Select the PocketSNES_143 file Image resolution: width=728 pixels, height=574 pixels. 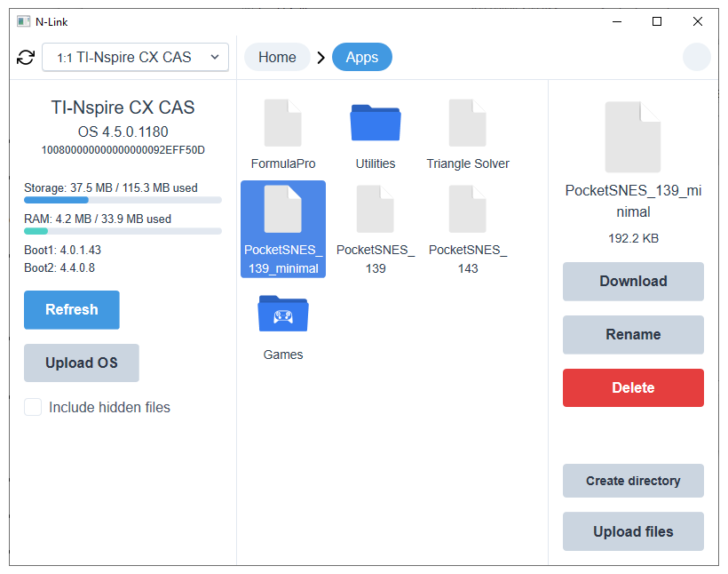pyautogui.click(x=468, y=229)
